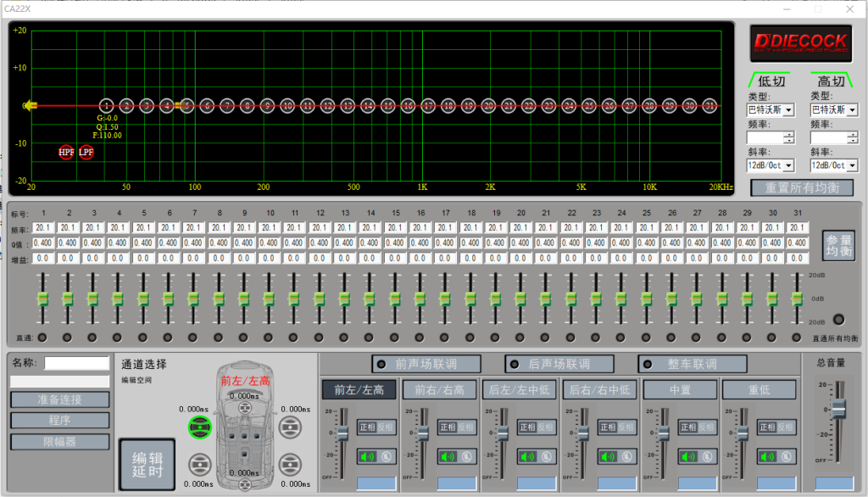Click unmute speaker icon for 前左/左高 channel
This screenshot has height=497, width=868.
pyautogui.click(x=367, y=456)
